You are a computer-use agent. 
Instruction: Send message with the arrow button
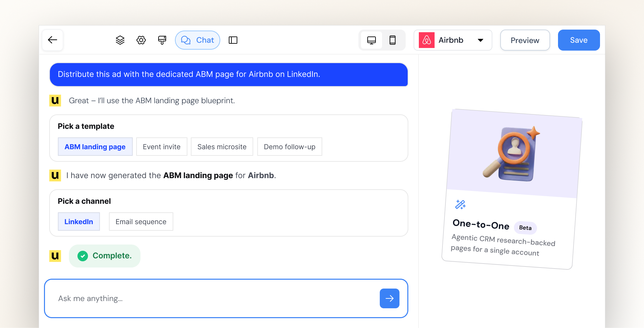[x=390, y=298]
